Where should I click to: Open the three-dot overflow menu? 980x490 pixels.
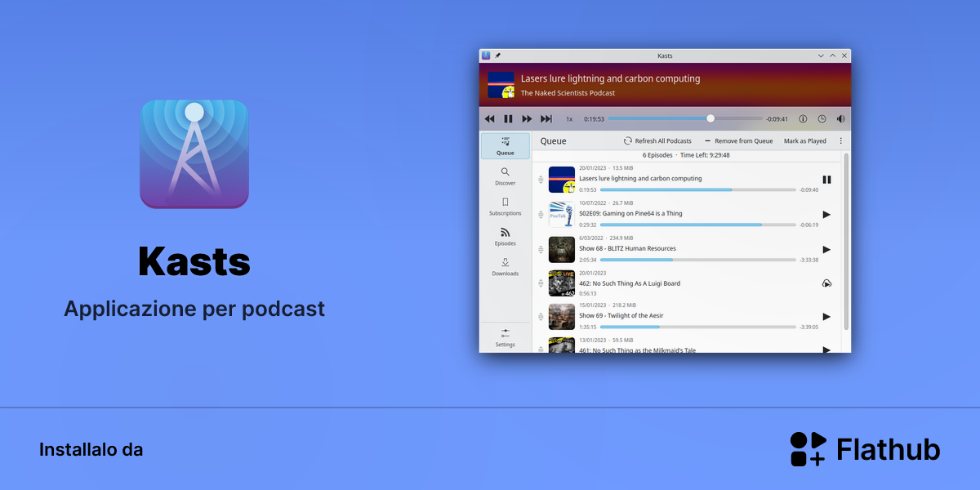841,141
